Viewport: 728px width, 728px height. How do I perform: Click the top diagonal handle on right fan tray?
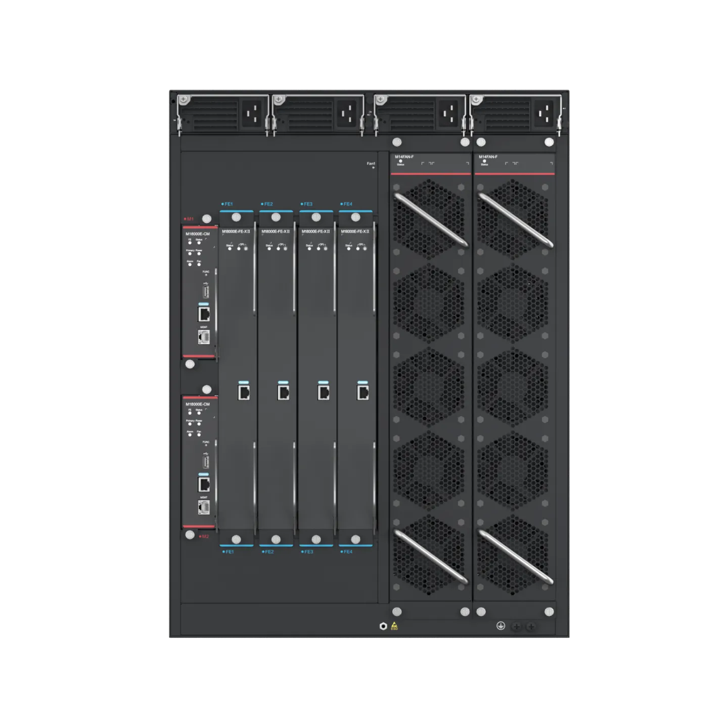[x=515, y=220]
